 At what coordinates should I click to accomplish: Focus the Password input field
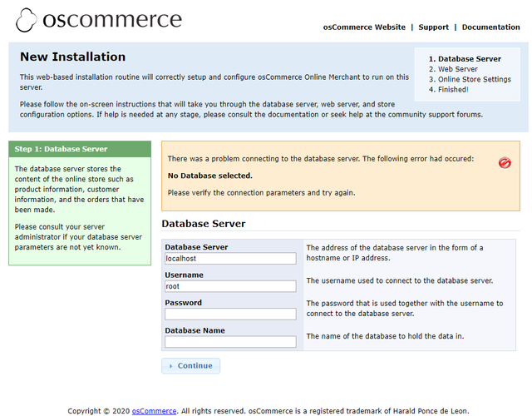click(230, 314)
